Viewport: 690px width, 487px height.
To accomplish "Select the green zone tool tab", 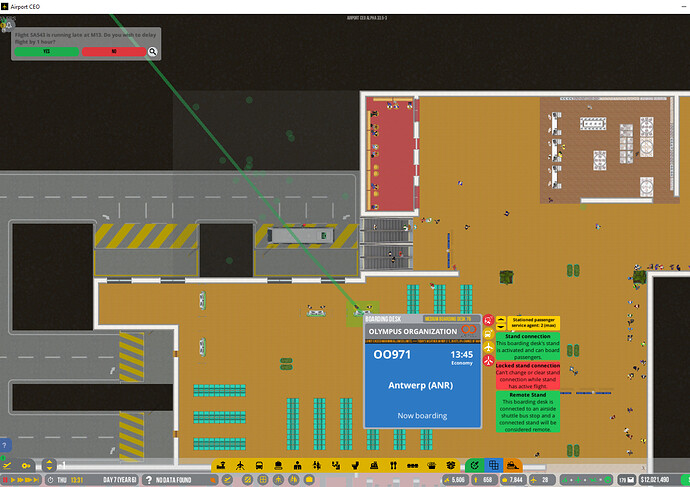I will 474,465.
